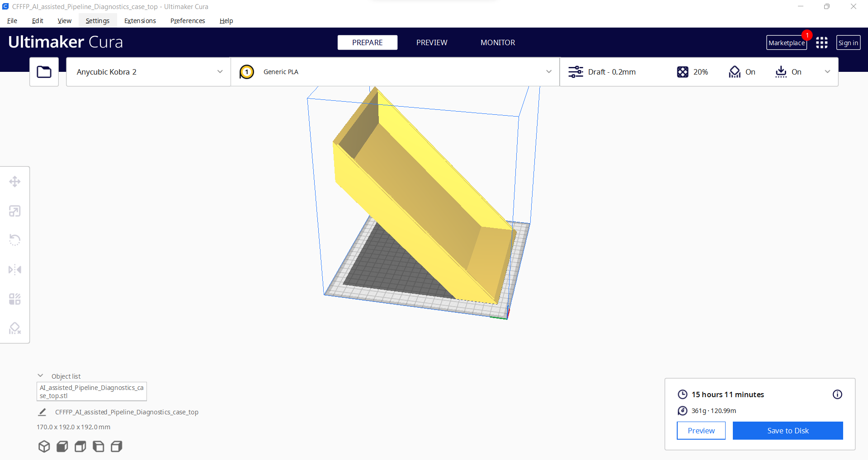The height and width of the screenshot is (460, 868).
Task: Select the Rotate tool
Action: [x=14, y=240]
